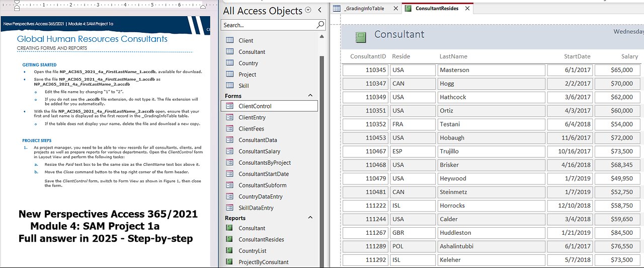Screen dimensions: 644x268
Task: Open the ClientControl form item
Action: pyautogui.click(x=269, y=106)
